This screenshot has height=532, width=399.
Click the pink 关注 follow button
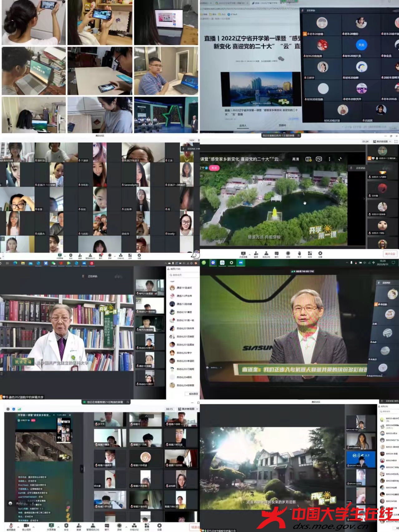click(x=214, y=168)
